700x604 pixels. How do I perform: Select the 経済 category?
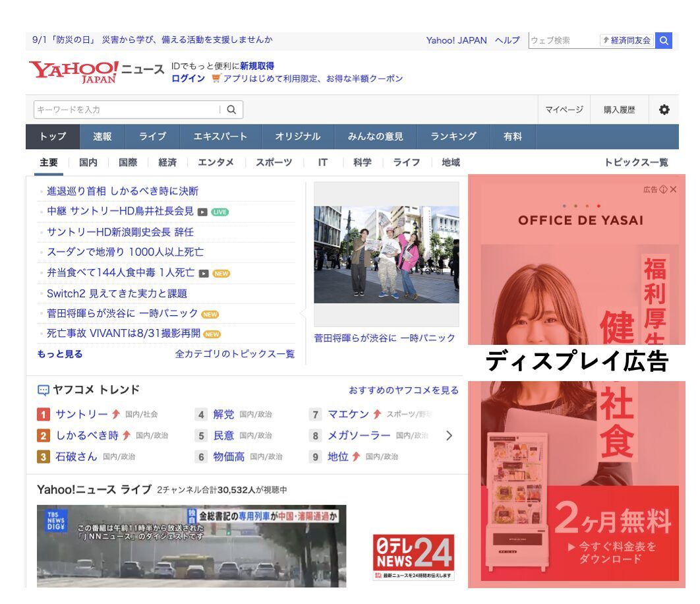coord(167,163)
